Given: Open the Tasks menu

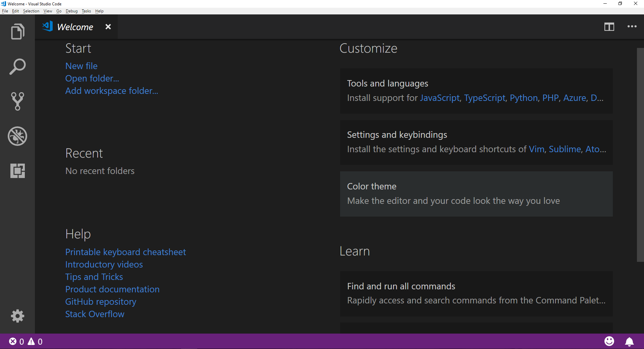Looking at the screenshot, I should [86, 11].
